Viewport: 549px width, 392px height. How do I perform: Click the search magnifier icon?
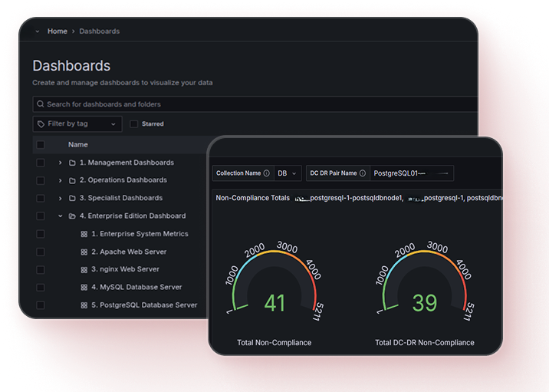[x=41, y=104]
